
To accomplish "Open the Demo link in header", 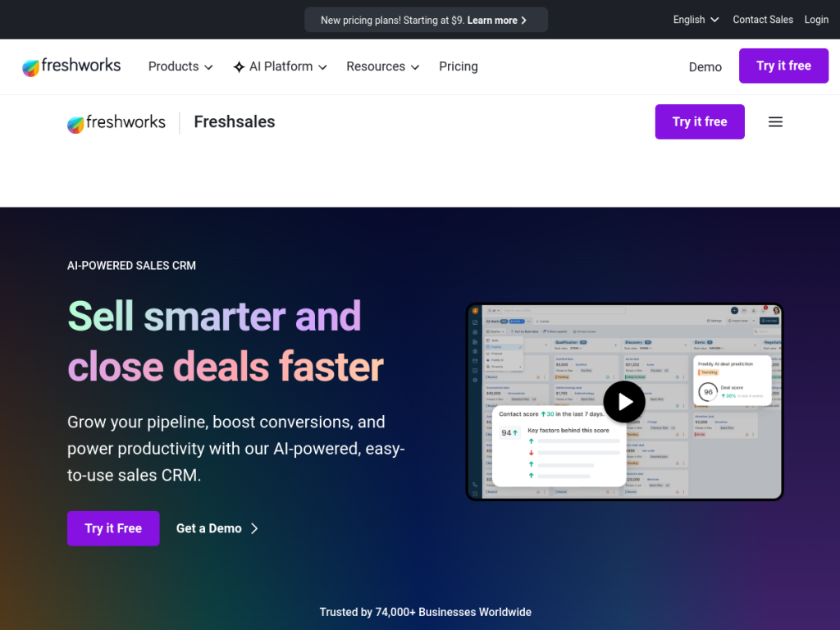I will tap(705, 67).
